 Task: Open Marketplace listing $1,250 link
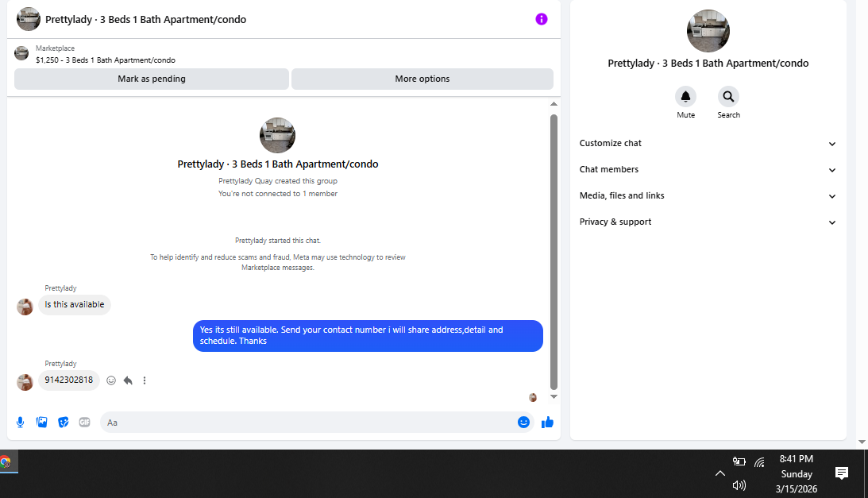(x=105, y=60)
